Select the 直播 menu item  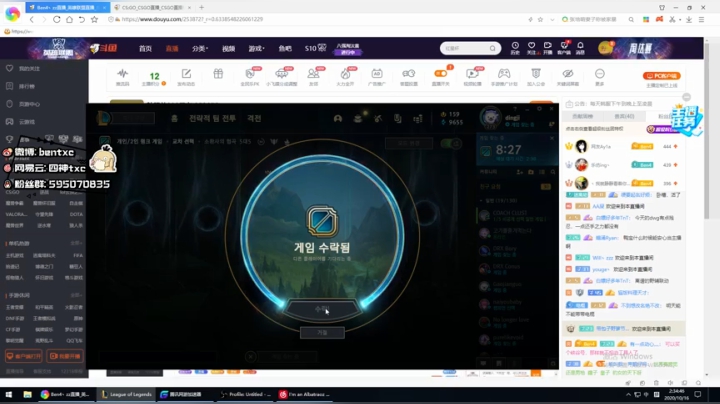pyautogui.click(x=172, y=48)
